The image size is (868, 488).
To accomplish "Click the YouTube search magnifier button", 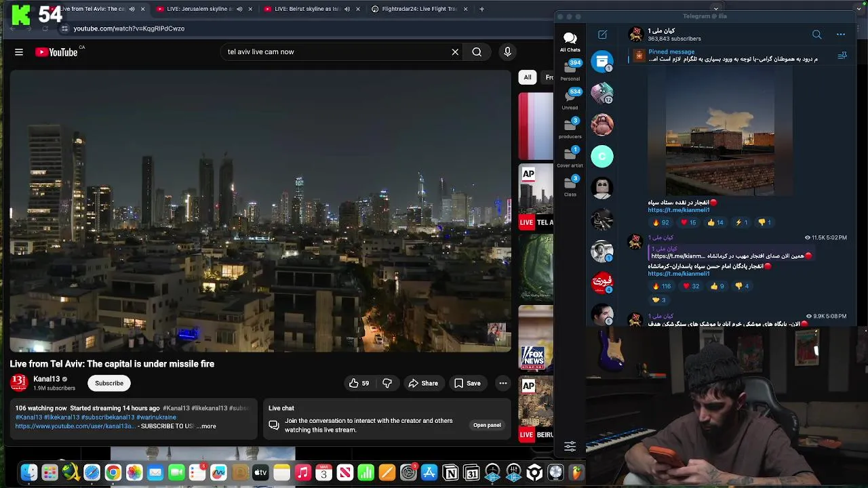I will click(477, 52).
